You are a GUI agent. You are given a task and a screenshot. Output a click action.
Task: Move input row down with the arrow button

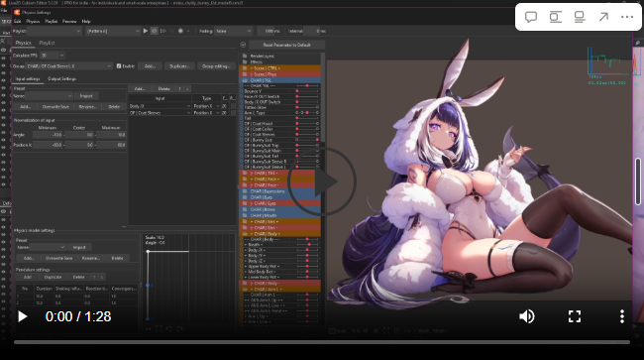[x=187, y=89]
